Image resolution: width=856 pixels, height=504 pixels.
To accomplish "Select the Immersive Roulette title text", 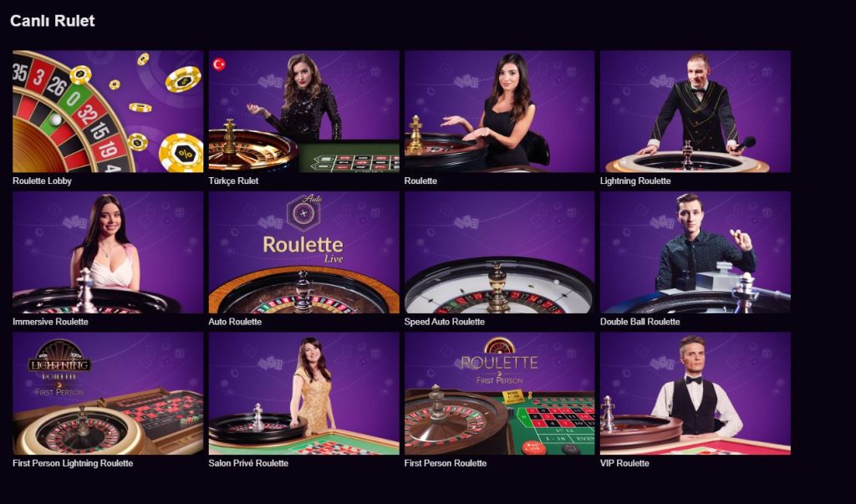I will [x=50, y=322].
